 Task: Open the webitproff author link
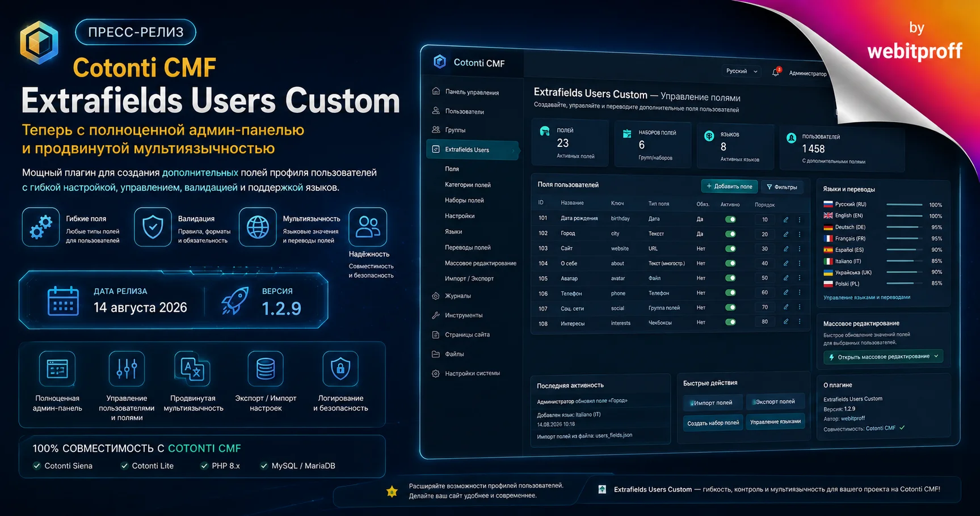(853, 418)
